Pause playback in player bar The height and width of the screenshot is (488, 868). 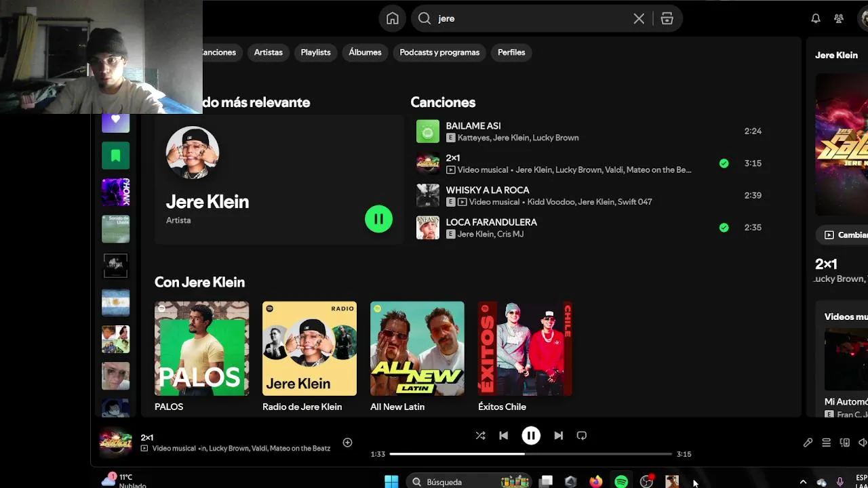pos(531,436)
